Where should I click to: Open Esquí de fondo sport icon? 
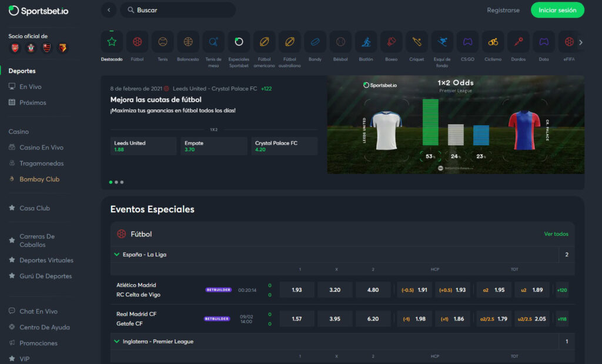442,42
